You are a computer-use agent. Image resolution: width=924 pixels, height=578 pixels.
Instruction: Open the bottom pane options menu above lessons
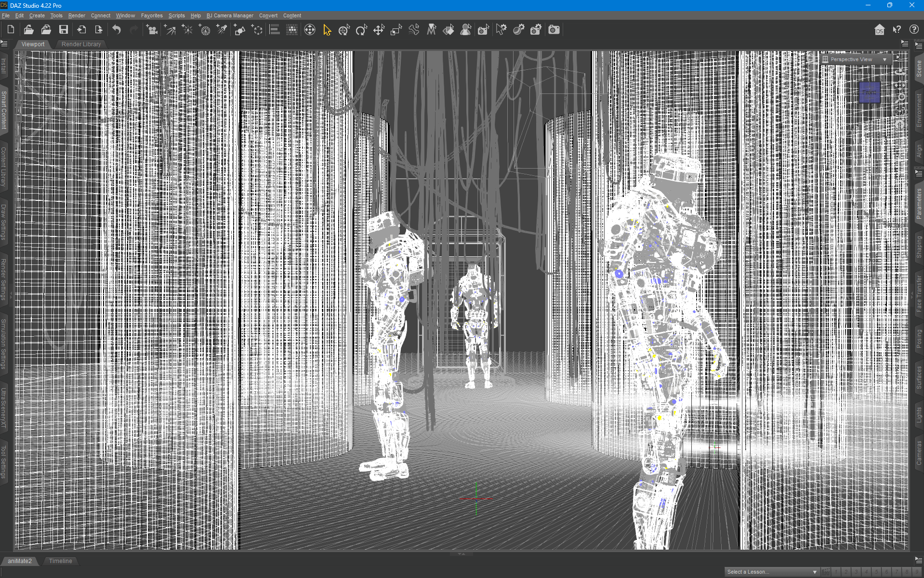[919, 560]
